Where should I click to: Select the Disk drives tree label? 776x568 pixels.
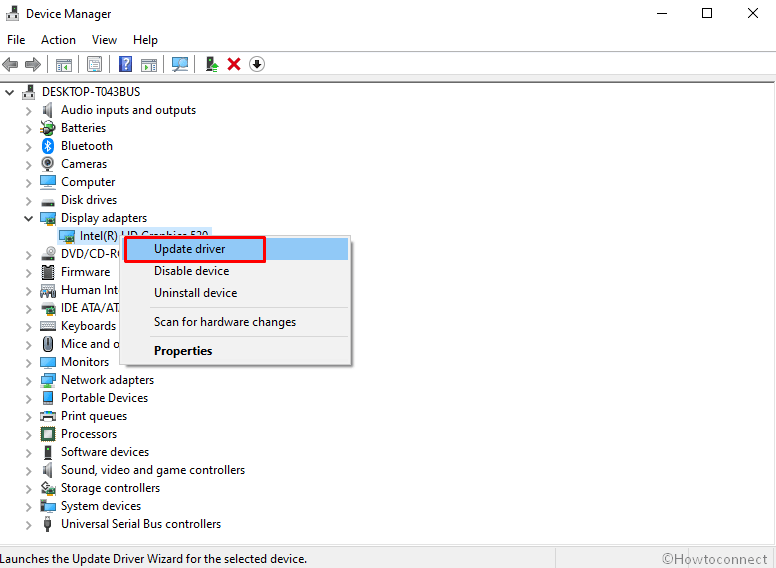[x=89, y=200]
